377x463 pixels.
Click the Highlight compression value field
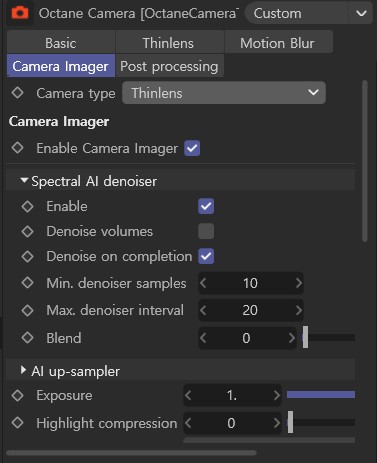pyautogui.click(x=232, y=423)
